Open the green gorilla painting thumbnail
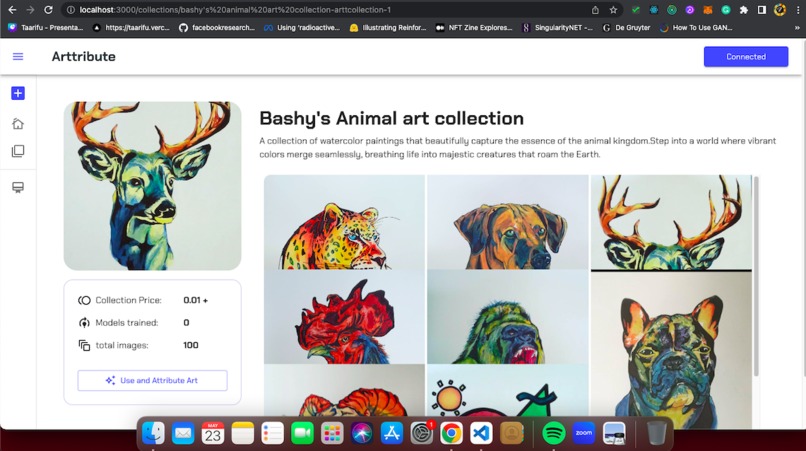The height and width of the screenshot is (451, 806). click(508, 317)
